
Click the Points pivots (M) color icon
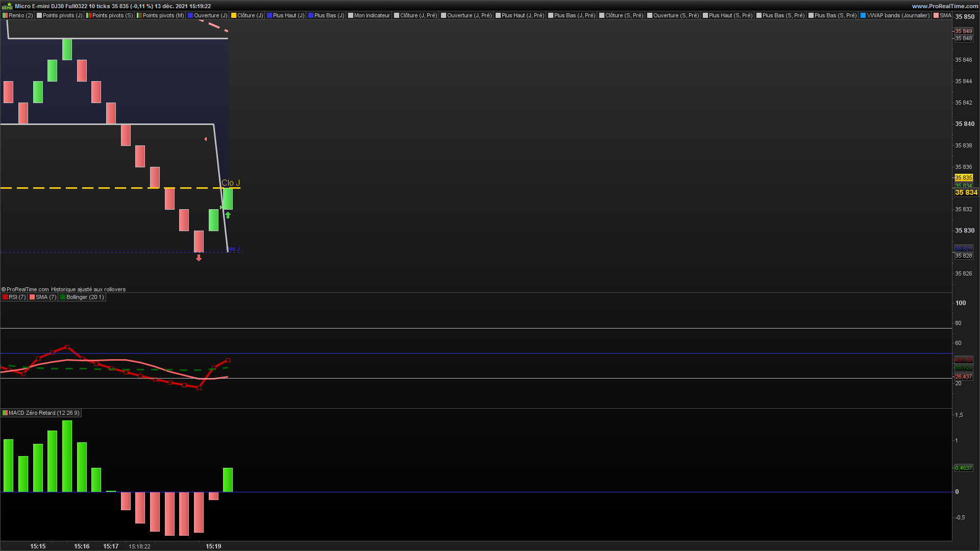click(x=139, y=15)
